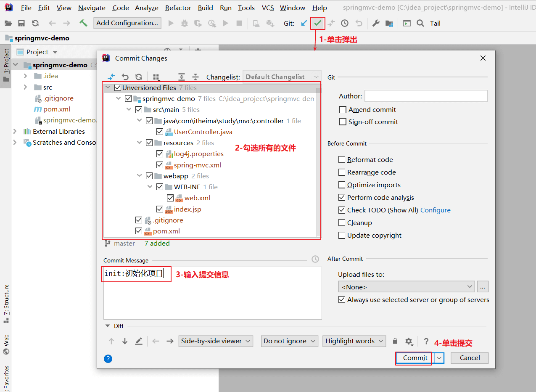Click the expand all icon above file tree
This screenshot has width=536, height=392.
tap(182, 77)
